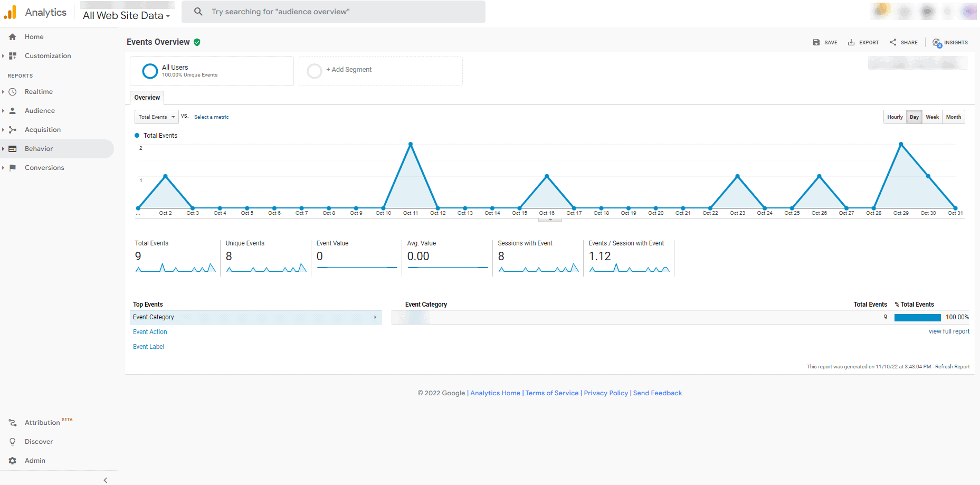Click the Share icon

[893, 42]
